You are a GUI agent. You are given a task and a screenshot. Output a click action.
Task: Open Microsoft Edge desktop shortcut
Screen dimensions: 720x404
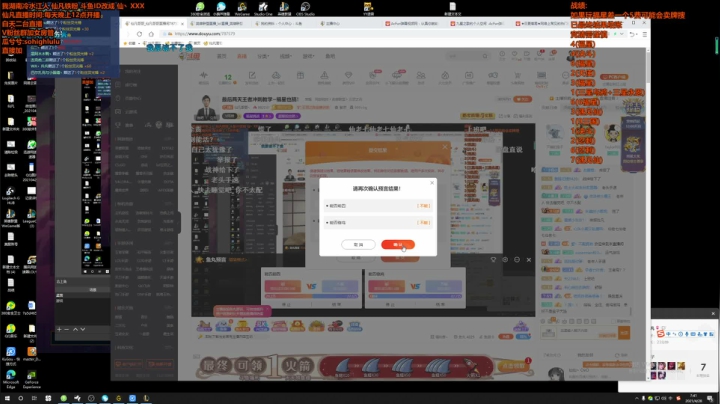(11, 378)
